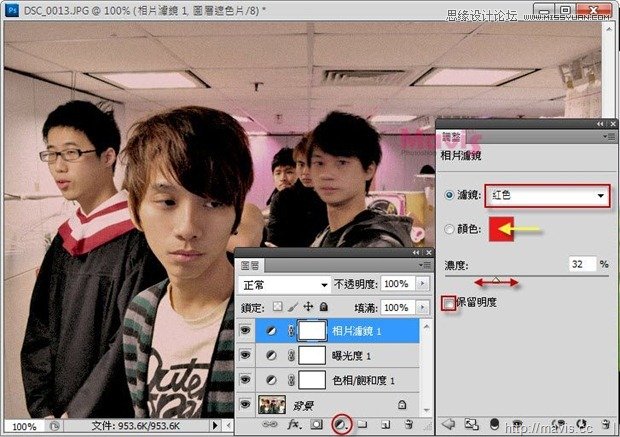620x437 pixels.
Task: Reset adjustment defaults circular arrow icon
Action: [582, 424]
